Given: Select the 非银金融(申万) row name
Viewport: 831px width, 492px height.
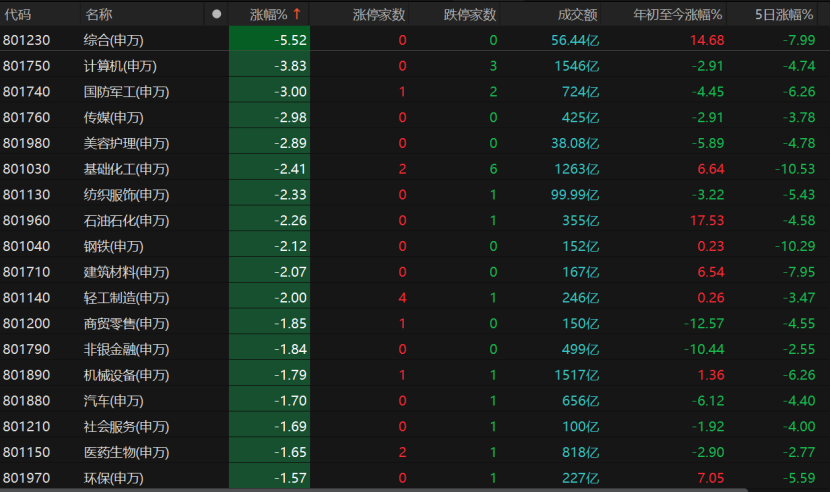Looking at the screenshot, I should click(x=126, y=349).
